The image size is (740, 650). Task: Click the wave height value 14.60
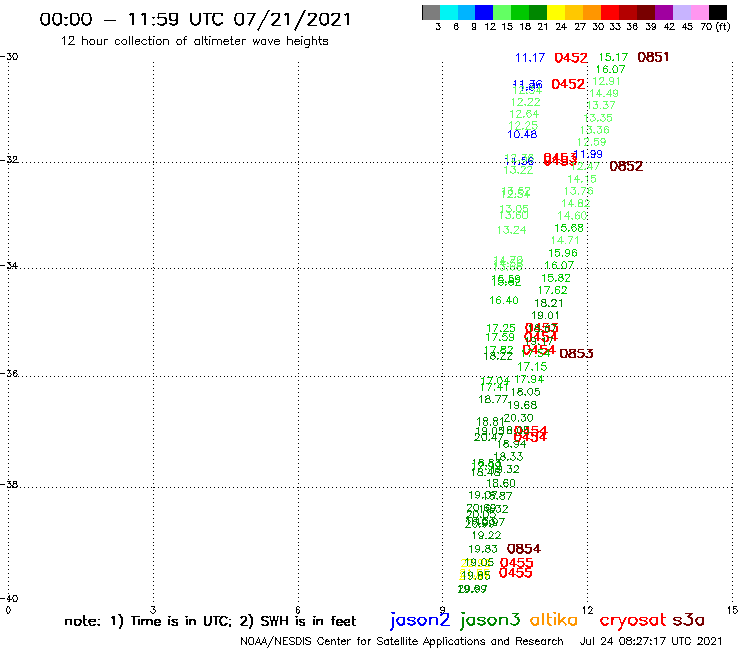(572, 216)
